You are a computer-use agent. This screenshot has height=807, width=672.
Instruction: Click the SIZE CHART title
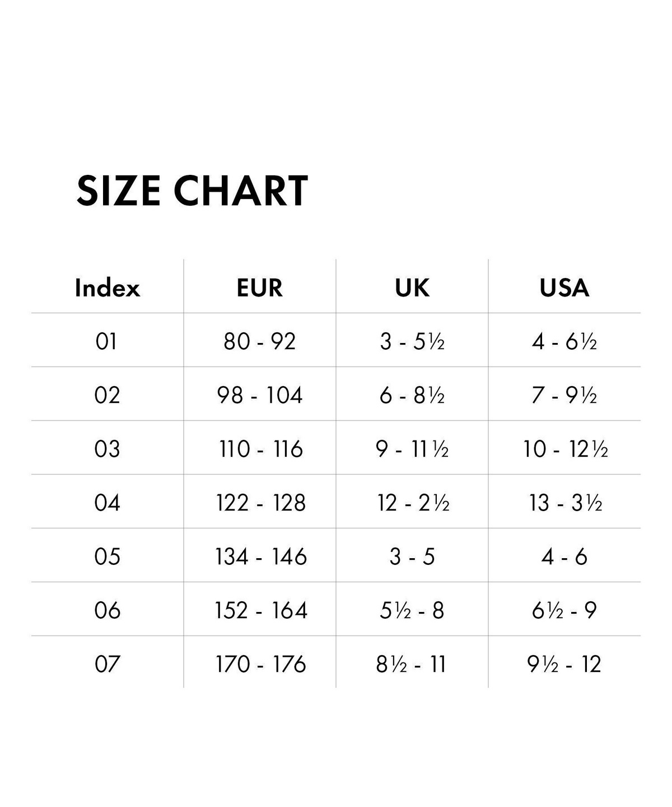pyautogui.click(x=192, y=191)
